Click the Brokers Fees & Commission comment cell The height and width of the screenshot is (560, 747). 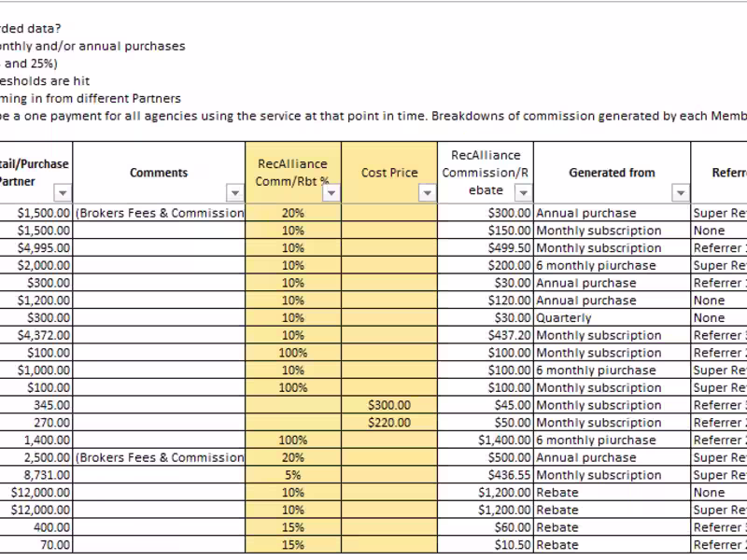pos(159,212)
